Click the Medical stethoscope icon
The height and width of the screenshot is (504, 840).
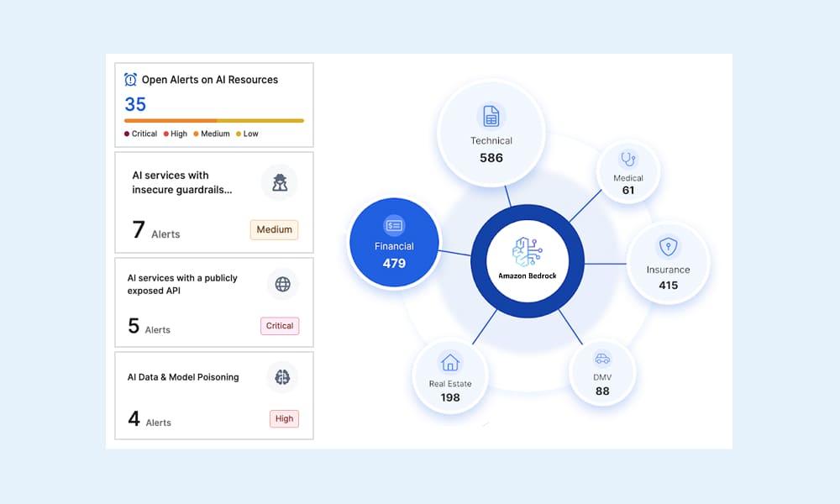[627, 159]
